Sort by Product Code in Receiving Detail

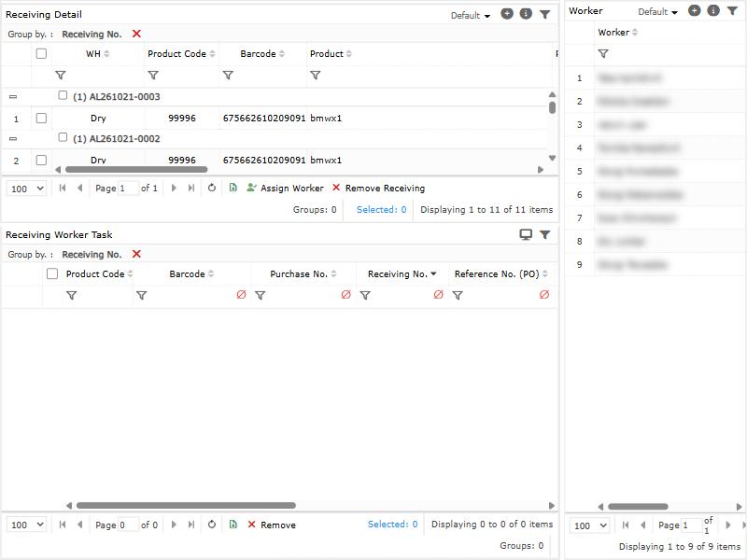[181, 54]
